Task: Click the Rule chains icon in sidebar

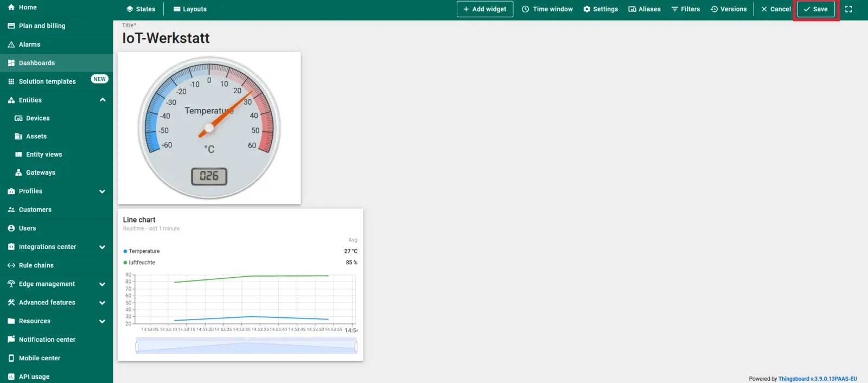Action: click(11, 265)
